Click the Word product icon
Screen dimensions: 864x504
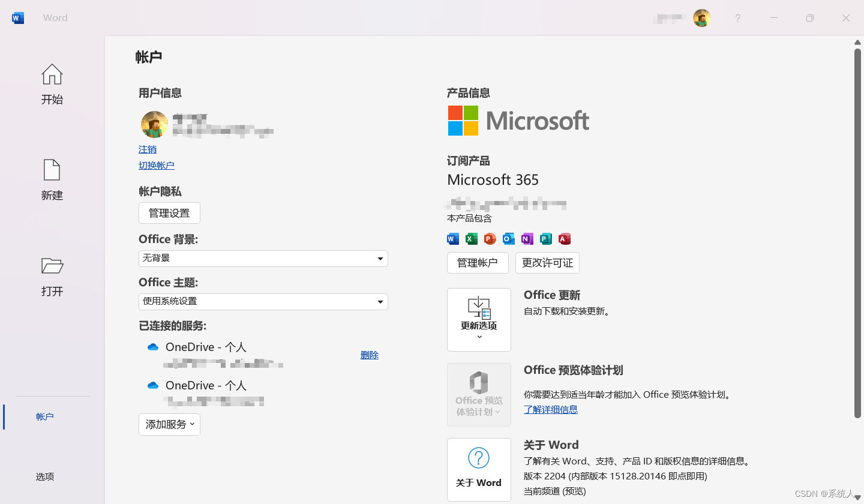[x=453, y=239]
